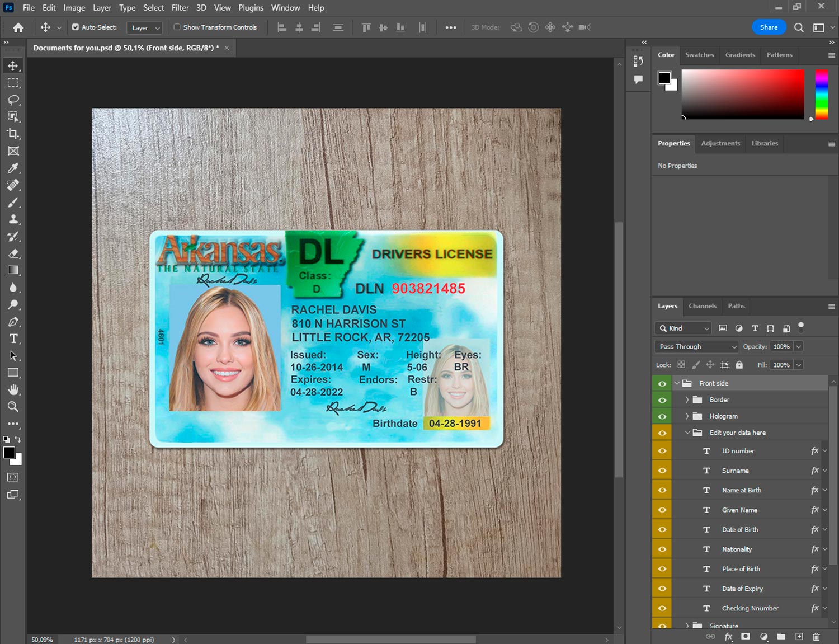Switch to the Channels tab

point(702,306)
